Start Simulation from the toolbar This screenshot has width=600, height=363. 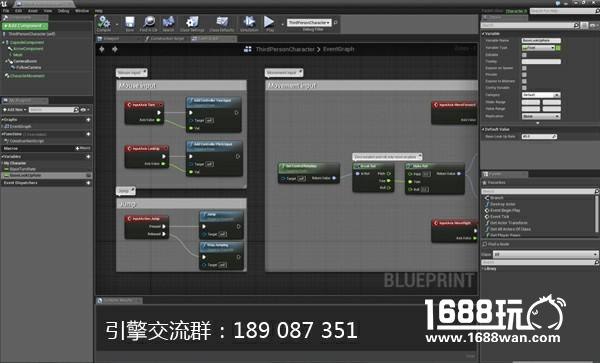point(249,23)
